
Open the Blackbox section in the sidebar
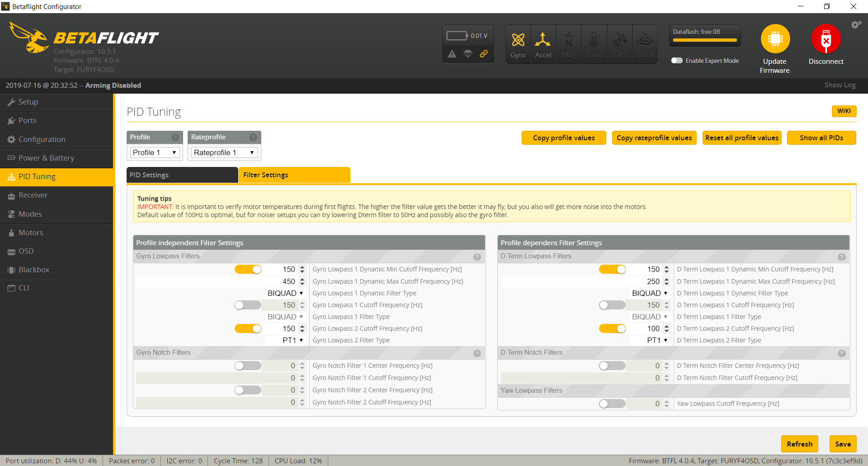34,270
